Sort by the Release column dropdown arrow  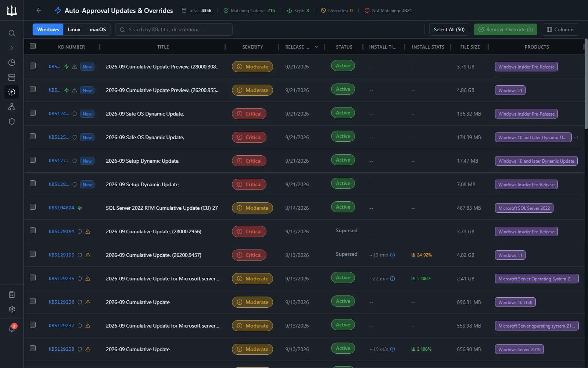pos(316,47)
